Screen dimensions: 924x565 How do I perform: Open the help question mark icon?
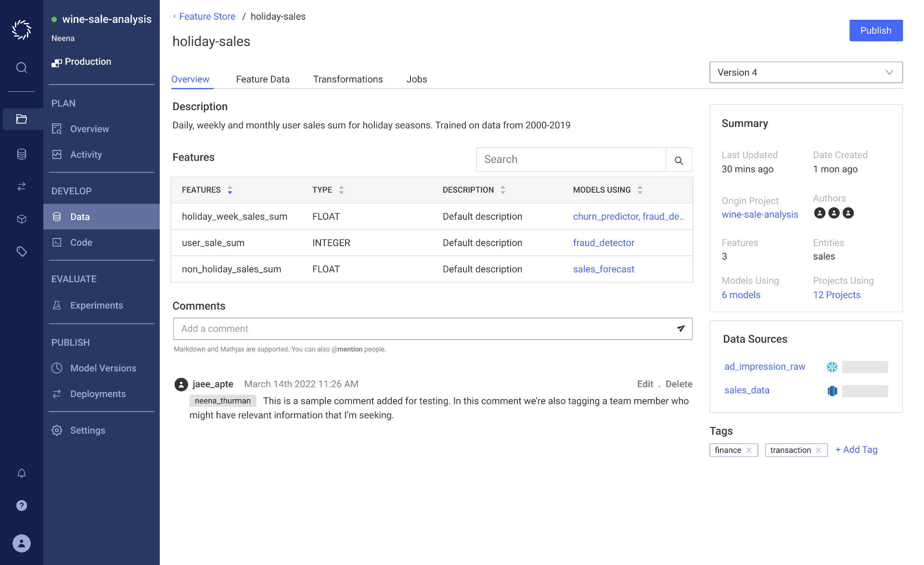coord(22,505)
